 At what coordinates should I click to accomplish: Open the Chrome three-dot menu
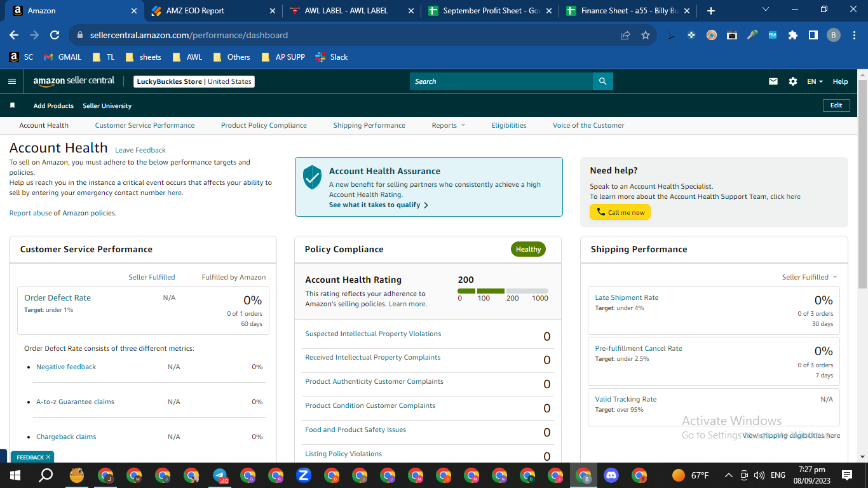point(854,35)
